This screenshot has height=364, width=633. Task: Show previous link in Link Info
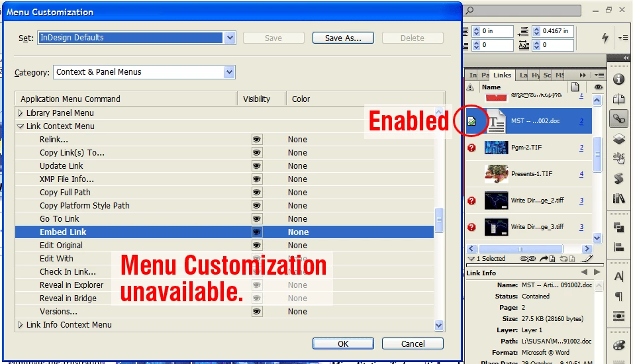584,273
